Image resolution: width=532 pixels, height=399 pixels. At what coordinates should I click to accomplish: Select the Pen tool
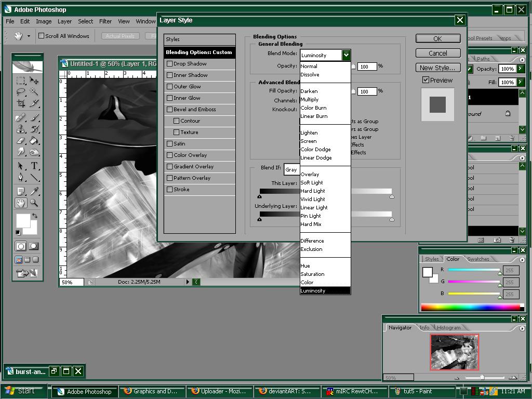[x=21, y=178]
